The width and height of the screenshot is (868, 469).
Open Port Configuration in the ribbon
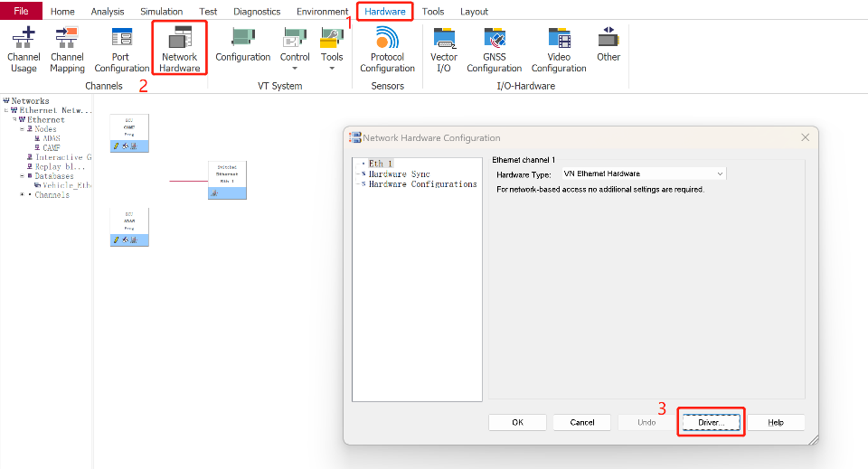122,50
